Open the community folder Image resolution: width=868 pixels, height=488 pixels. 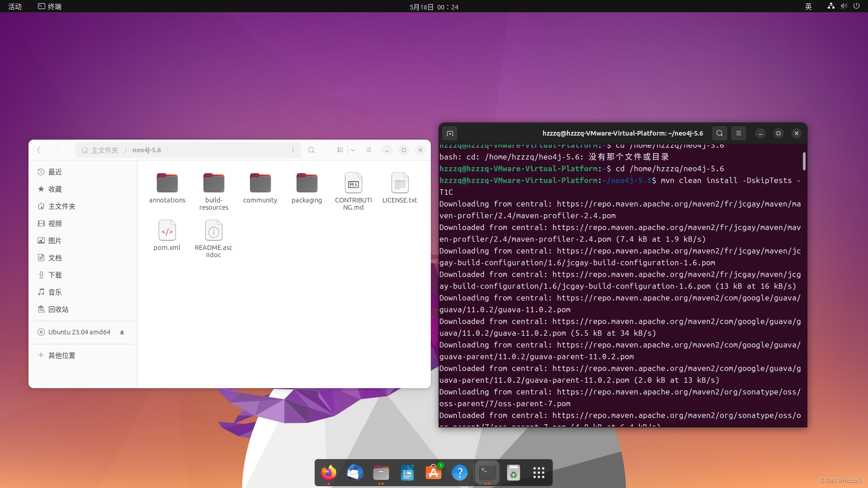260,188
